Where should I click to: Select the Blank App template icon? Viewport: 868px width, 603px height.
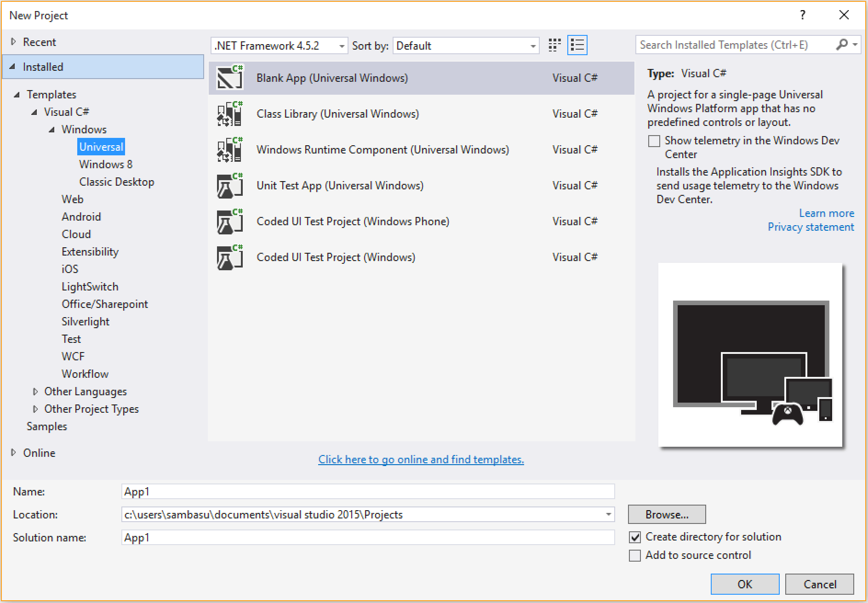229,77
